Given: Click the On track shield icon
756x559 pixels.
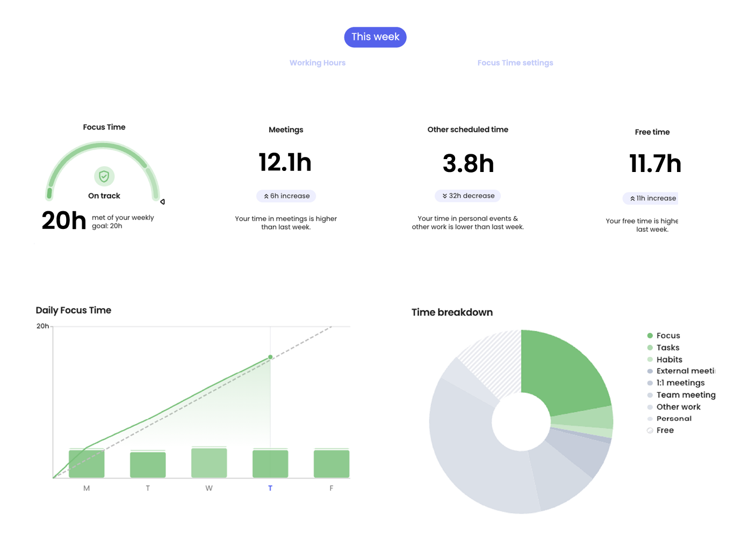Looking at the screenshot, I should 104,176.
